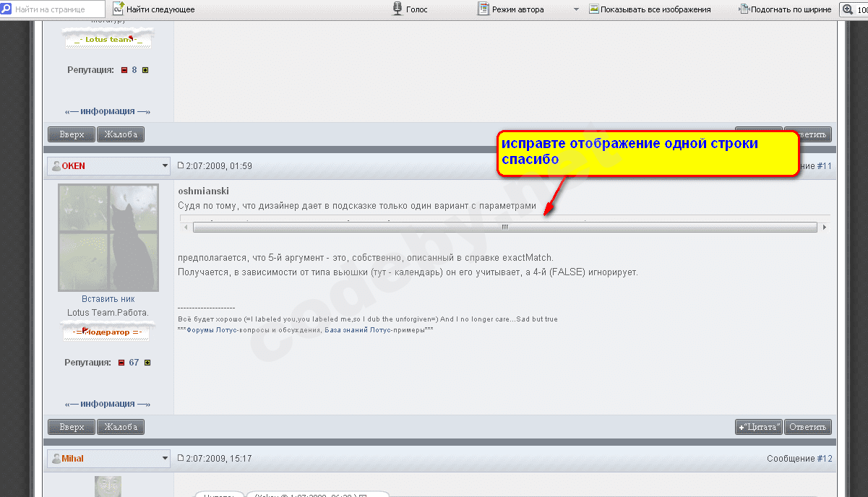Decrease reputation with red minus beside 8
Image resolution: width=868 pixels, height=497 pixels.
pyautogui.click(x=124, y=70)
